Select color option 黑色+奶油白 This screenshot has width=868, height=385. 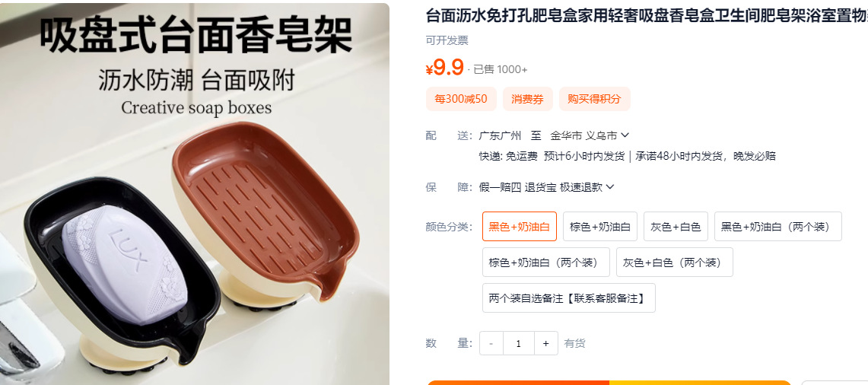point(520,227)
